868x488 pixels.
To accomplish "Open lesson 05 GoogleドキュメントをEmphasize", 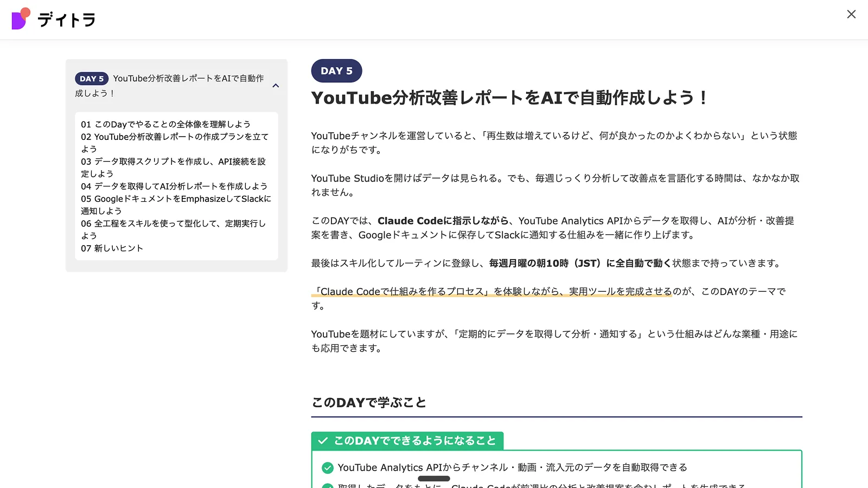I will (176, 204).
